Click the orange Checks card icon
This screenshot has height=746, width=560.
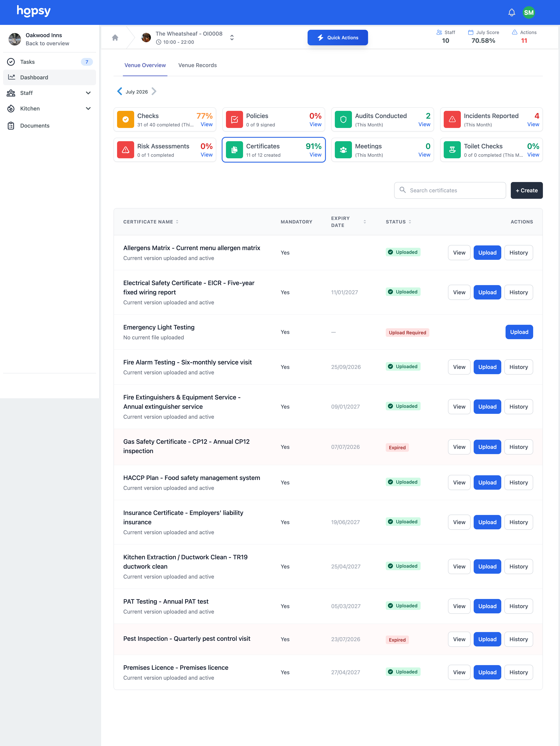125,119
